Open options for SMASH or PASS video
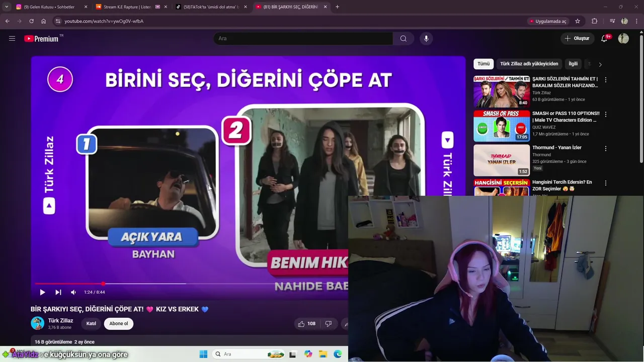Image resolution: width=644 pixels, height=362 pixels. [605, 114]
